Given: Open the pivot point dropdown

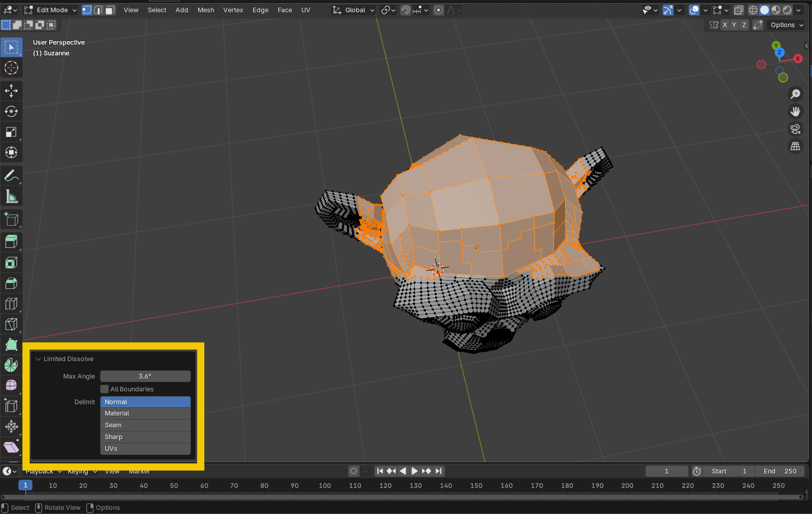Looking at the screenshot, I should (x=388, y=10).
